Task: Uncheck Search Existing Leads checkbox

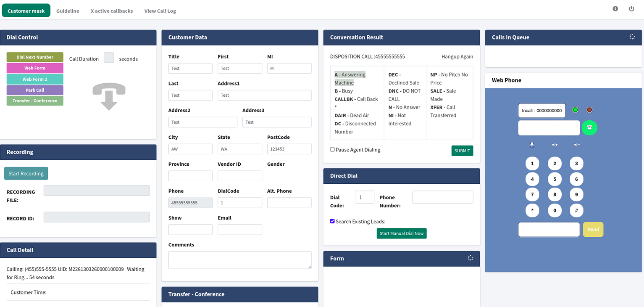Action: (x=332, y=221)
